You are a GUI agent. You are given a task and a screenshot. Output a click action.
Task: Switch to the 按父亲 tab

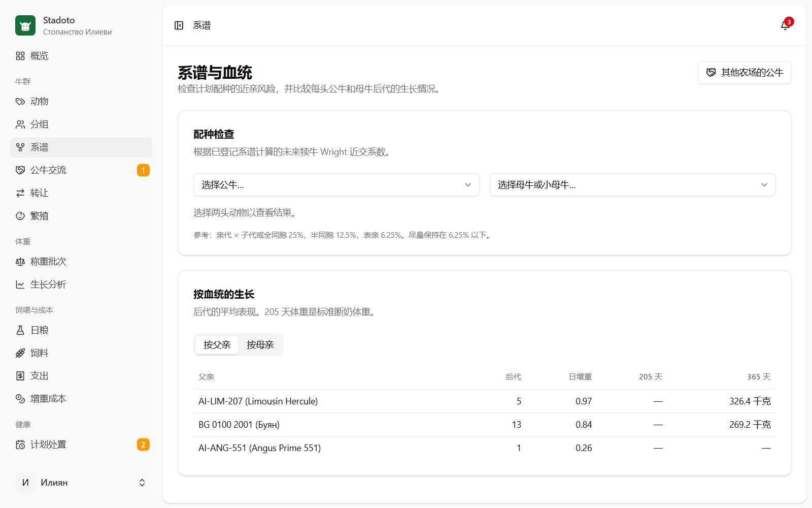pyautogui.click(x=217, y=345)
